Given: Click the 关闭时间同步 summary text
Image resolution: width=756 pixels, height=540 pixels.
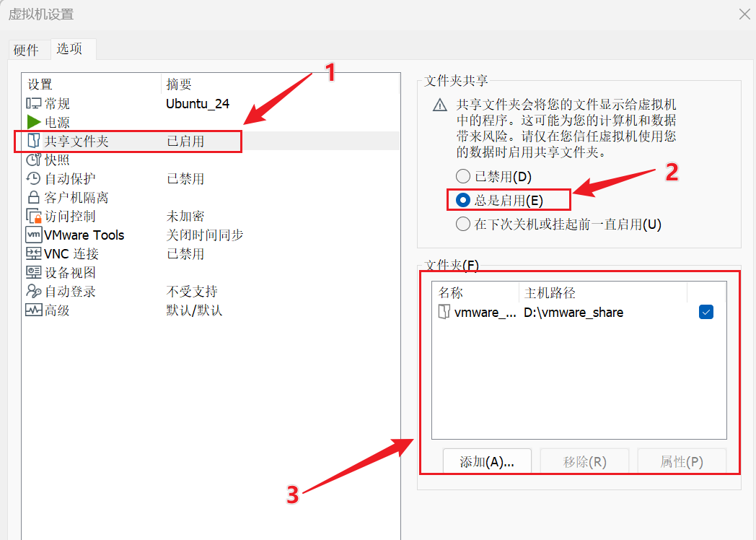Looking at the screenshot, I should [205, 235].
